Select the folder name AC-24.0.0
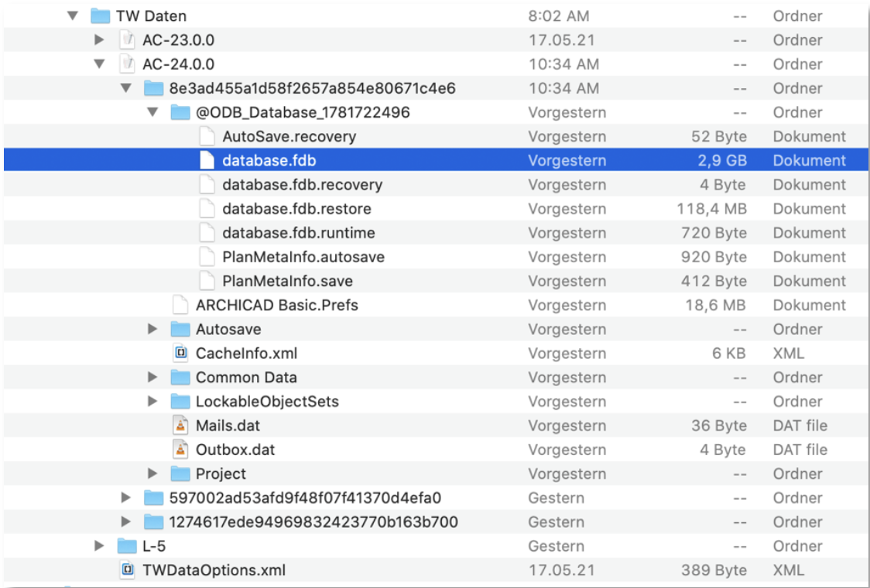 [x=178, y=64]
